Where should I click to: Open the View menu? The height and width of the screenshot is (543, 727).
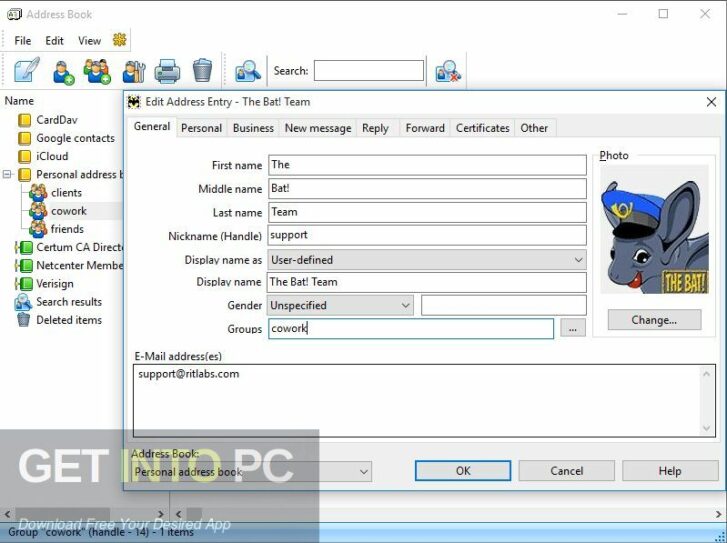tap(89, 41)
